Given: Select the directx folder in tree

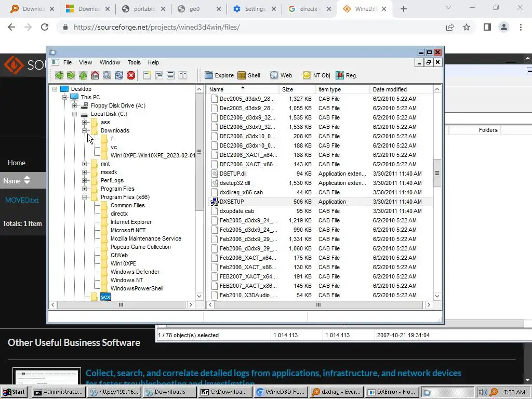Looking at the screenshot, I should 119,214.
